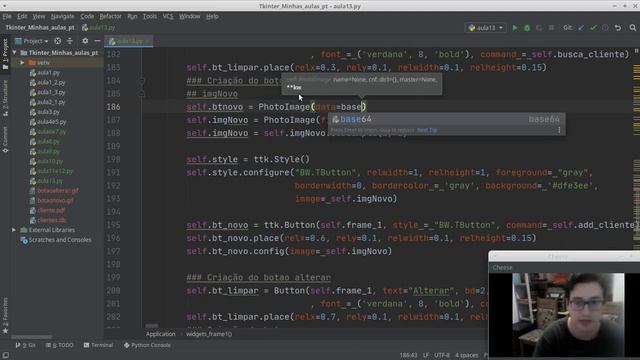
Task: Open the File menu
Action: coord(7,16)
